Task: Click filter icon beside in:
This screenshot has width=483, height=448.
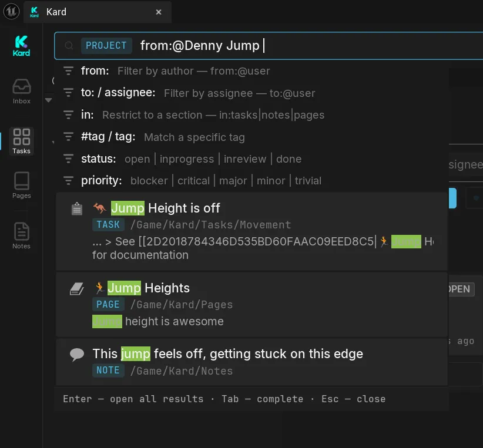Action: (x=68, y=115)
